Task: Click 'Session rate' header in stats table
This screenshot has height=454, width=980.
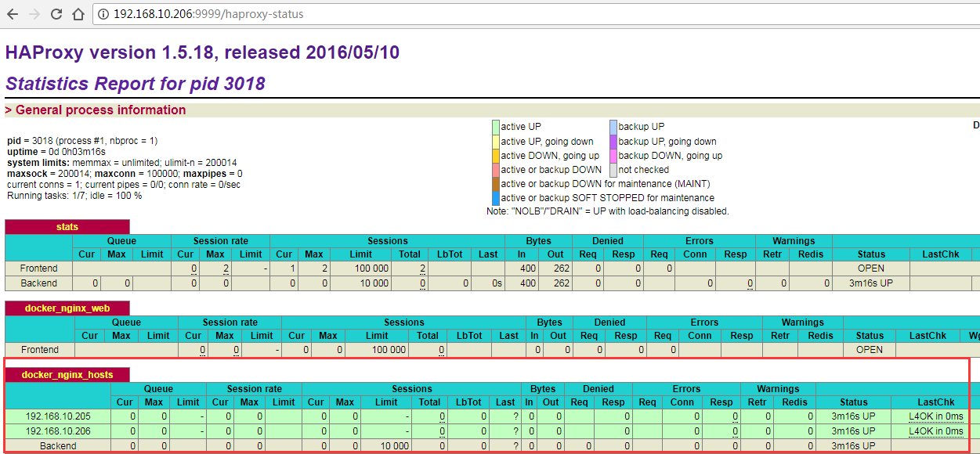Action: (221, 241)
